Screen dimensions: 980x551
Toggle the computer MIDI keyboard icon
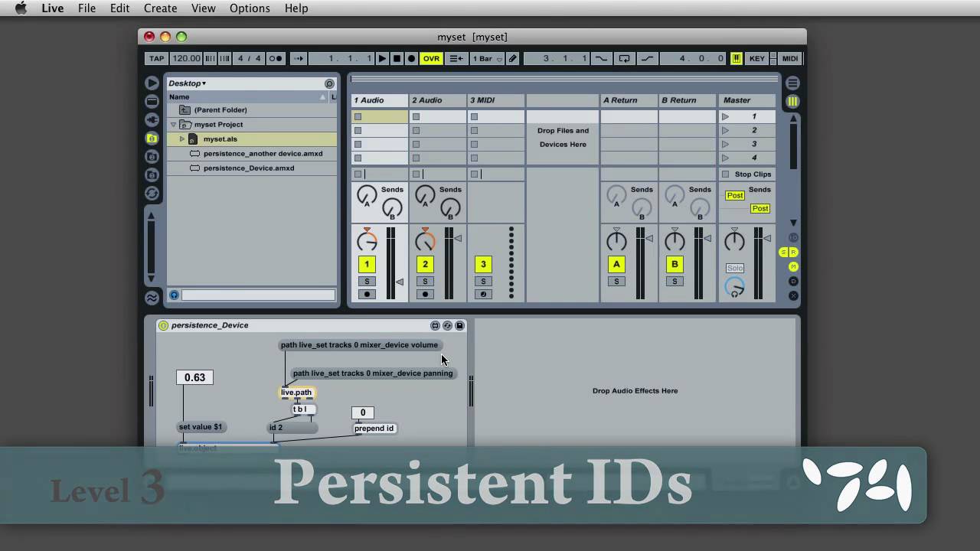click(x=737, y=59)
